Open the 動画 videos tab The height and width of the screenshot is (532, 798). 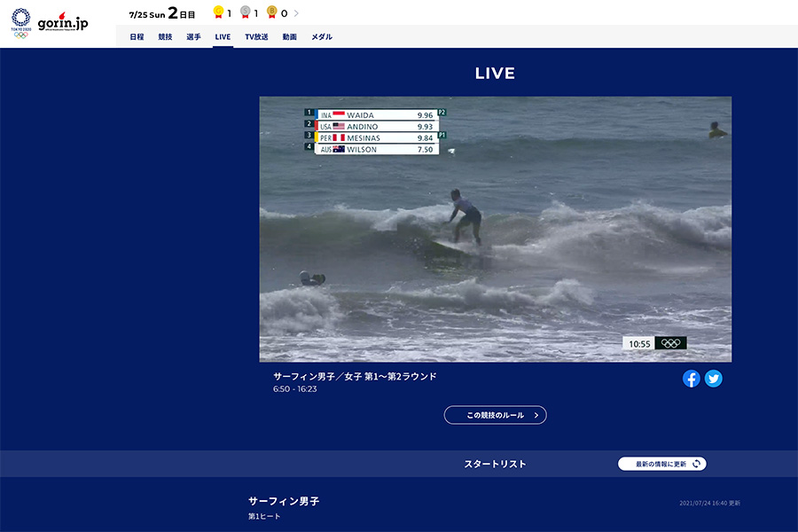coord(290,36)
